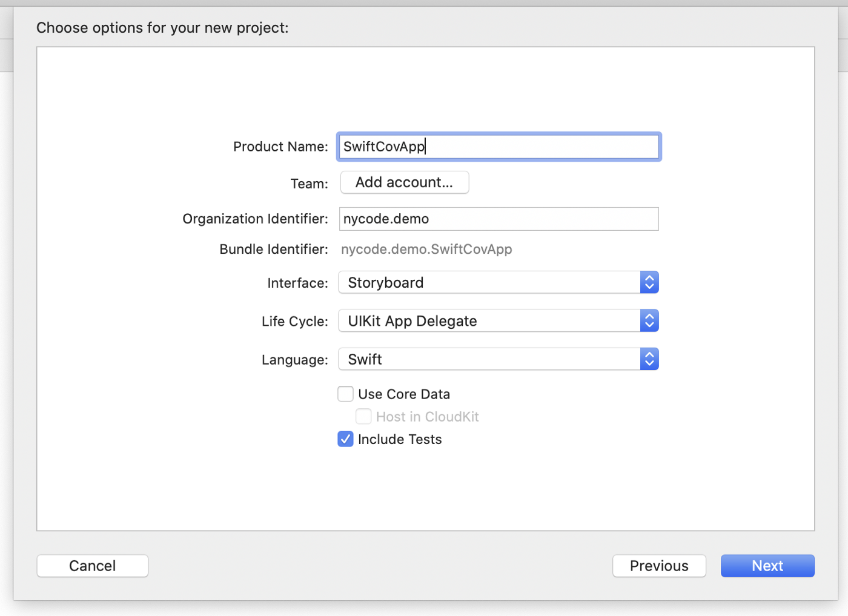Click the Bundle Identifier value nycode.demo.SwiftCovApp
Viewport: 848px width, 616px height.
coord(426,250)
